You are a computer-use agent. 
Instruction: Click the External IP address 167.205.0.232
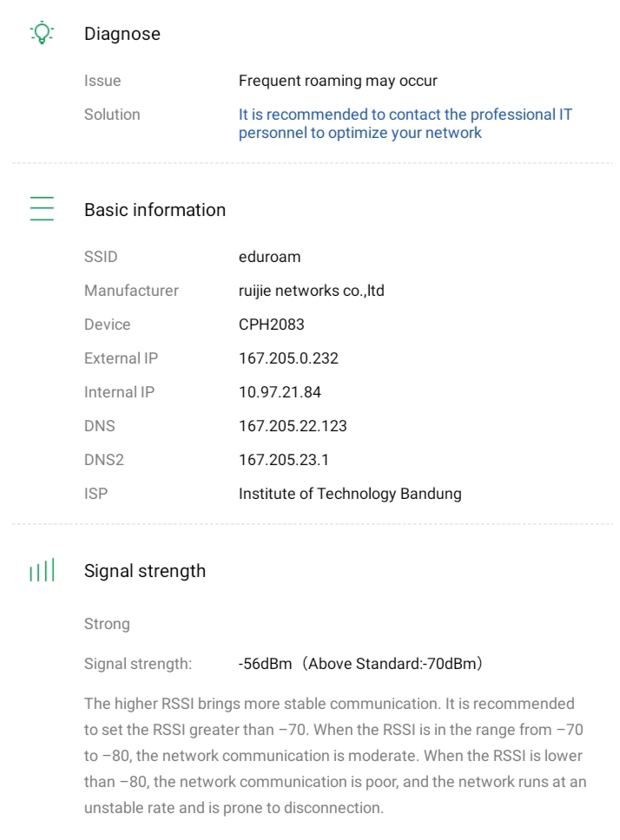coord(287,358)
